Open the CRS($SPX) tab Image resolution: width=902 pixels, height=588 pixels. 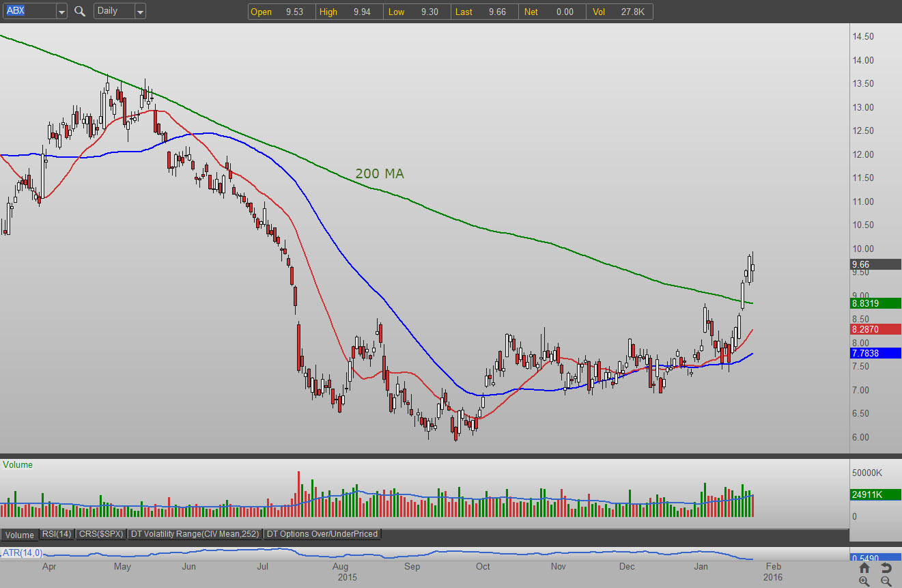pyautogui.click(x=101, y=534)
